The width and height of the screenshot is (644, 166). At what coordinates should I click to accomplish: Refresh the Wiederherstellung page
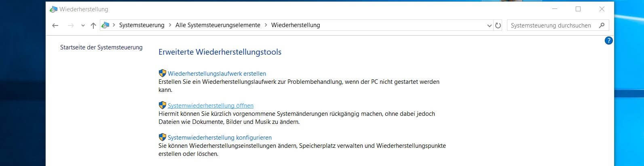click(498, 26)
